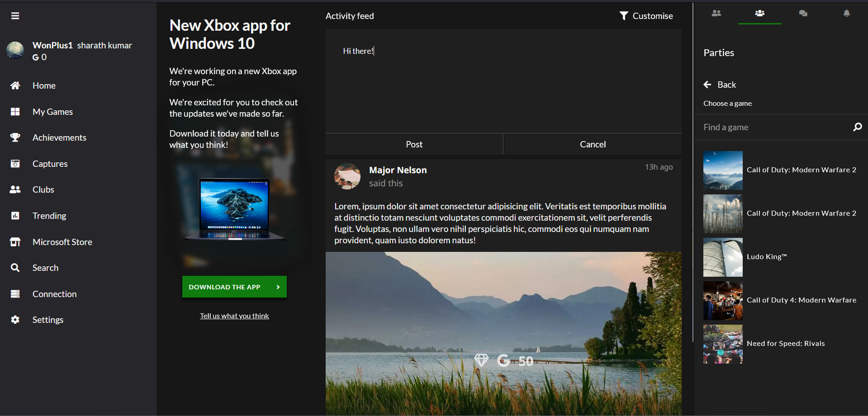Select first Call of Duty: Modern Warfare 2 thumbnail
The image size is (868, 416).
click(x=723, y=170)
